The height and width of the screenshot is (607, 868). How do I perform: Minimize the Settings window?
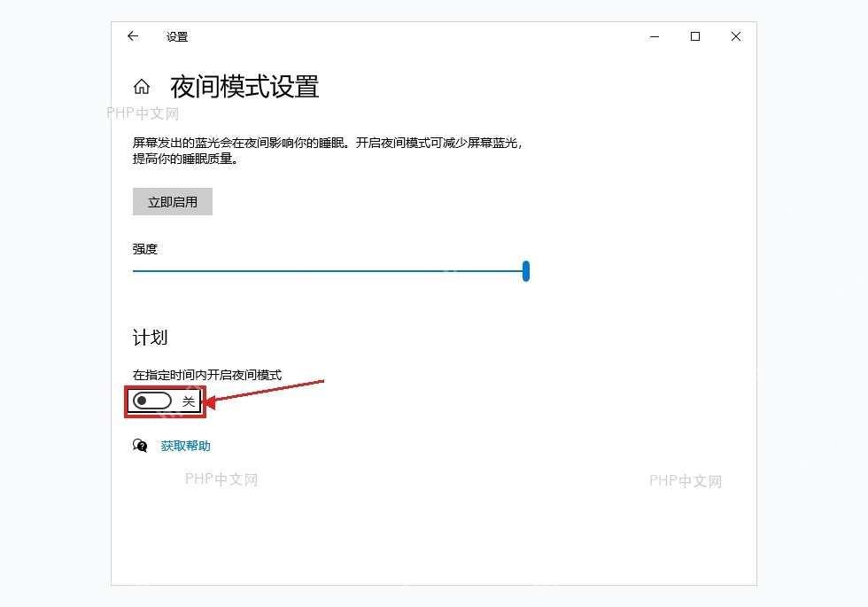[x=655, y=36]
